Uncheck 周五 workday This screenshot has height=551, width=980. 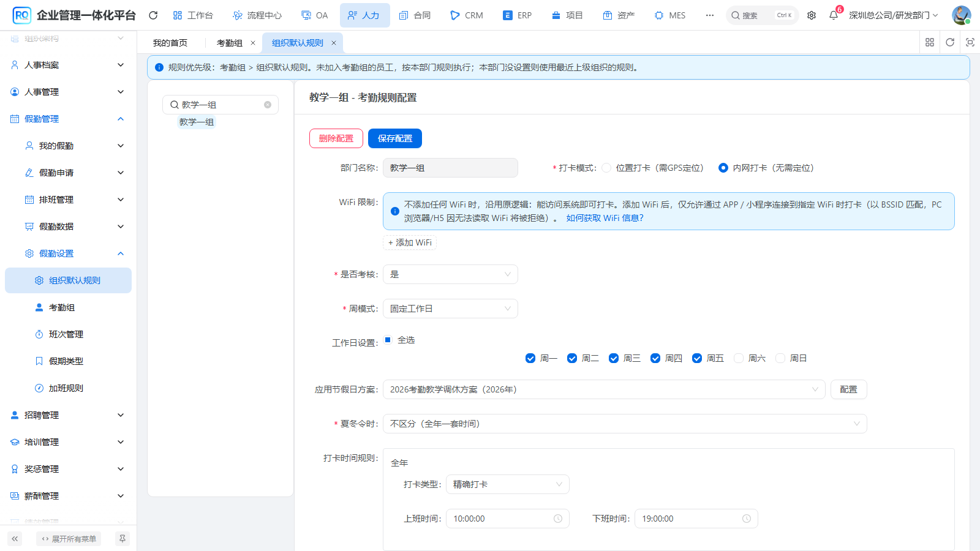pos(697,358)
